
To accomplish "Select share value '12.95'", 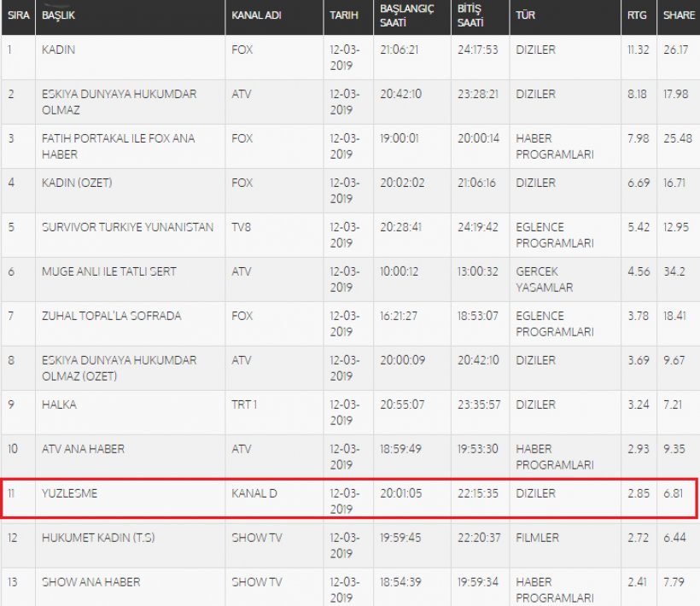I will tap(676, 227).
